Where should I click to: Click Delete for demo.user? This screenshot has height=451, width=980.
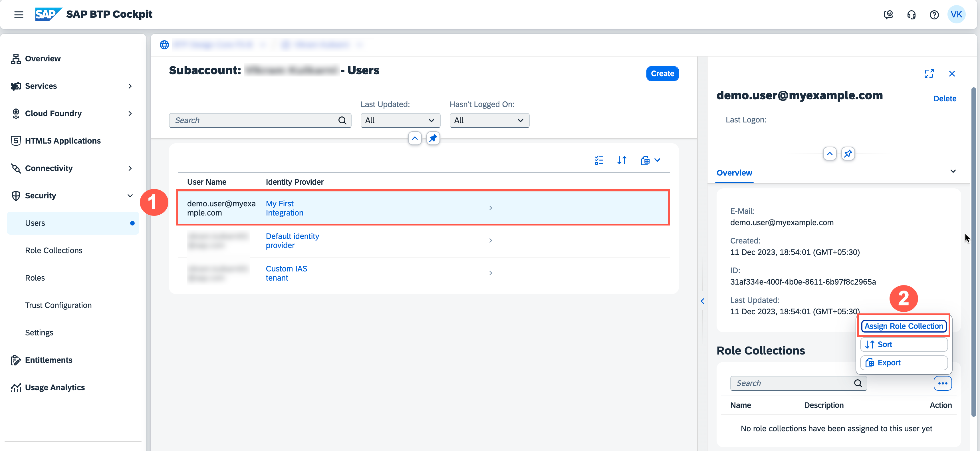coord(945,98)
